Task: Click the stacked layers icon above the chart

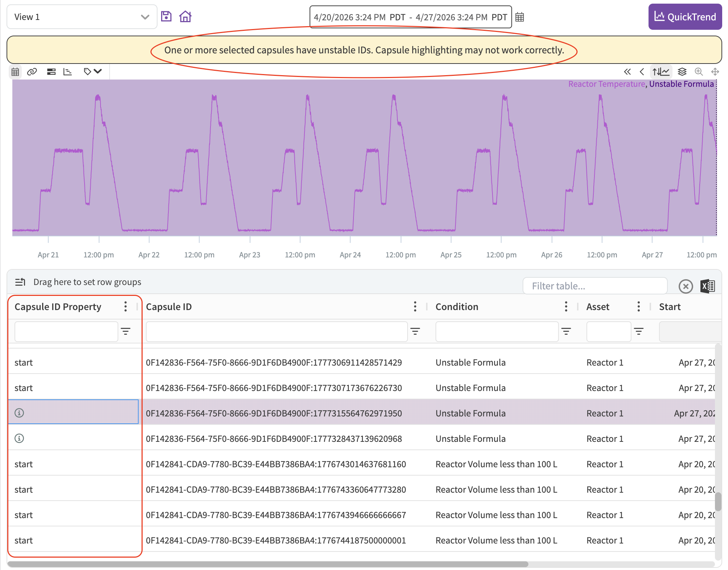Action: tap(682, 72)
